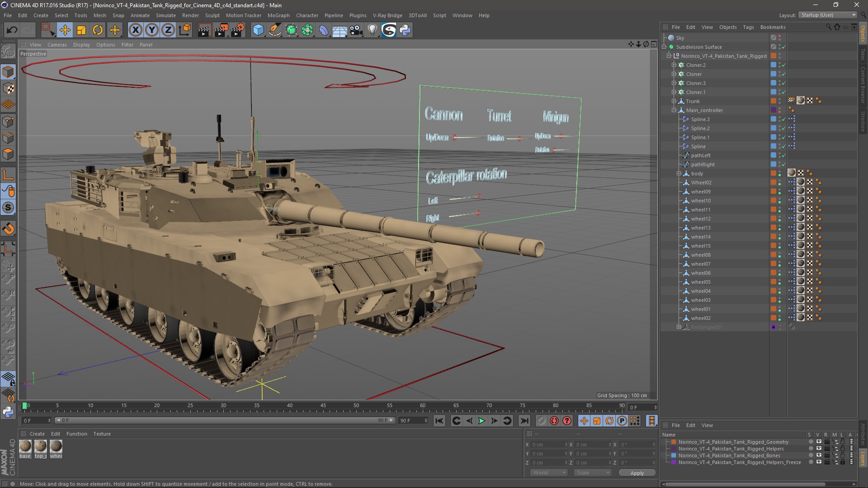The width and height of the screenshot is (868, 488).
Task: Add a deformer object icon
Action: pos(324,30)
